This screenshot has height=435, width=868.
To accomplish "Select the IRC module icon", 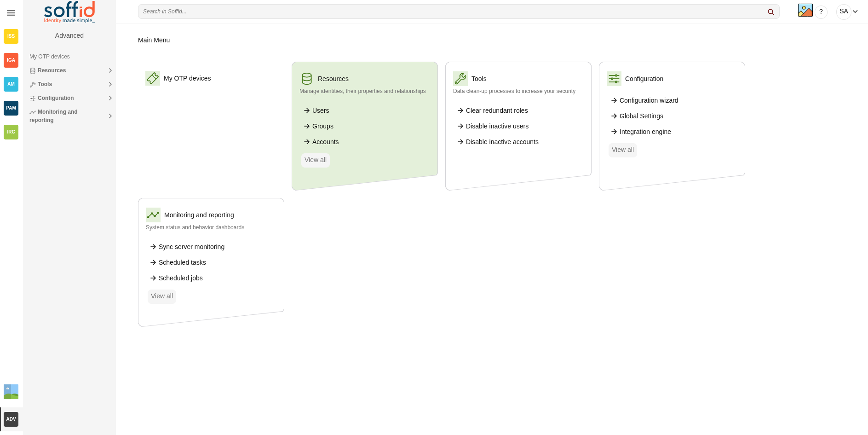I will [11, 132].
